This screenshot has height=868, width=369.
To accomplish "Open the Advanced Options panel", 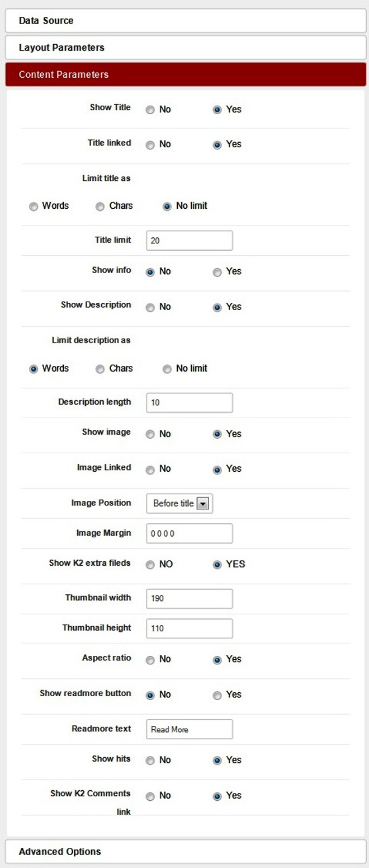I will 184,851.
